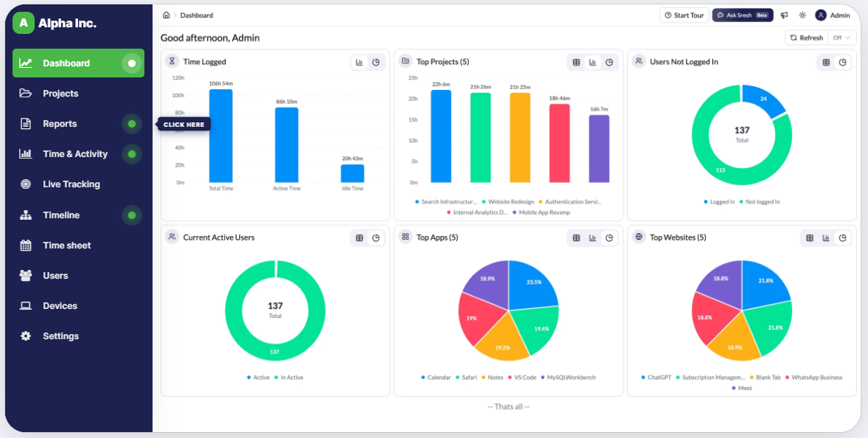
Task: Click the 23.5% slice in Top Apps
Action: pos(531,284)
